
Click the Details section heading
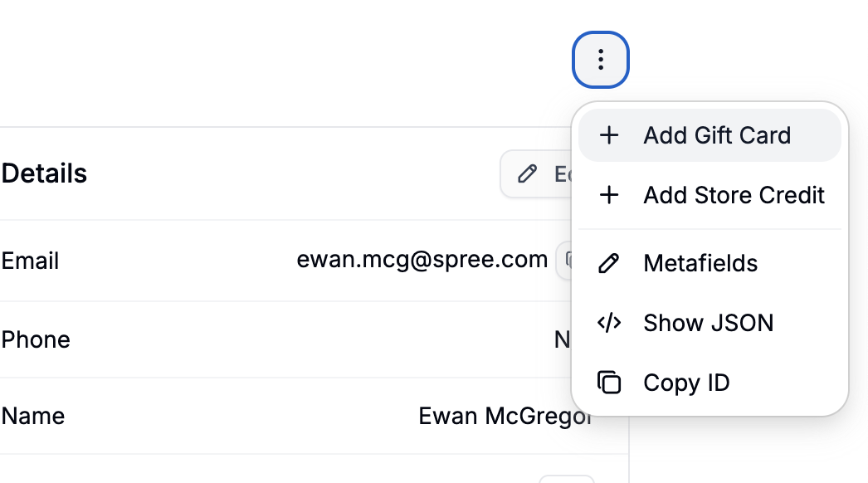pos(45,173)
